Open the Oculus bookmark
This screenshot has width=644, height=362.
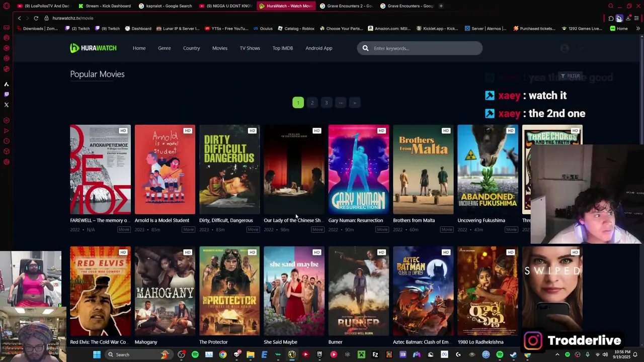[263, 29]
